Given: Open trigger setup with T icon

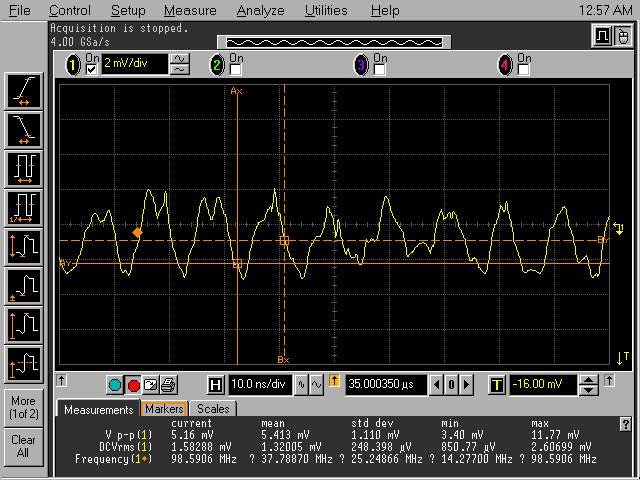Looking at the screenshot, I should (497, 385).
